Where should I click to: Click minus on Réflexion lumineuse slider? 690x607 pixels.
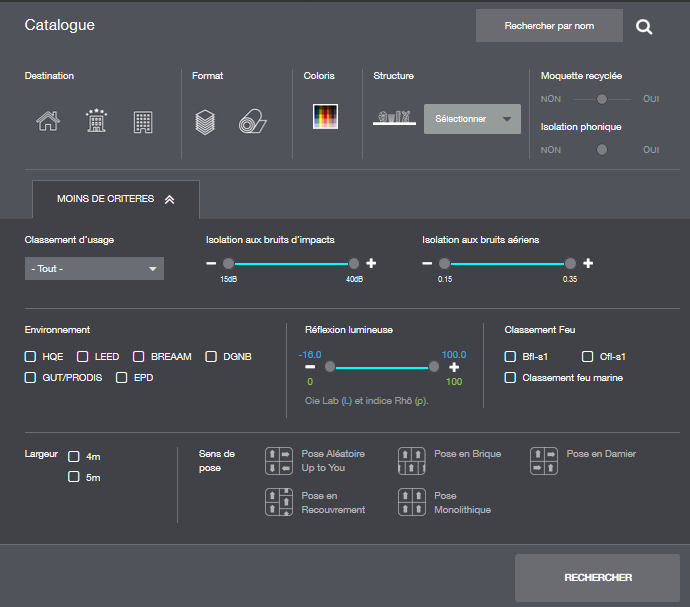310,367
